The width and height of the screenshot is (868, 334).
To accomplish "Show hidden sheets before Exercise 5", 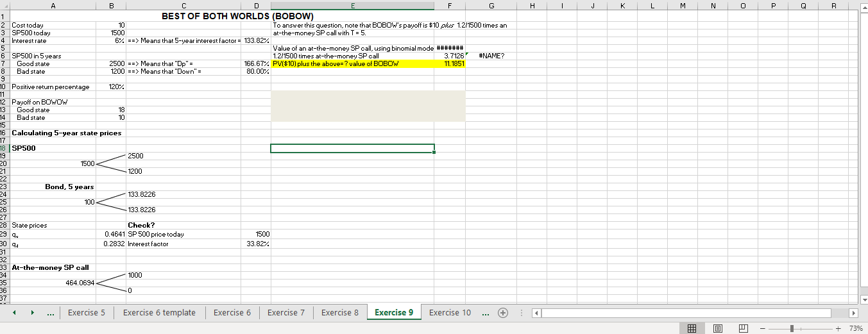I will [x=51, y=313].
